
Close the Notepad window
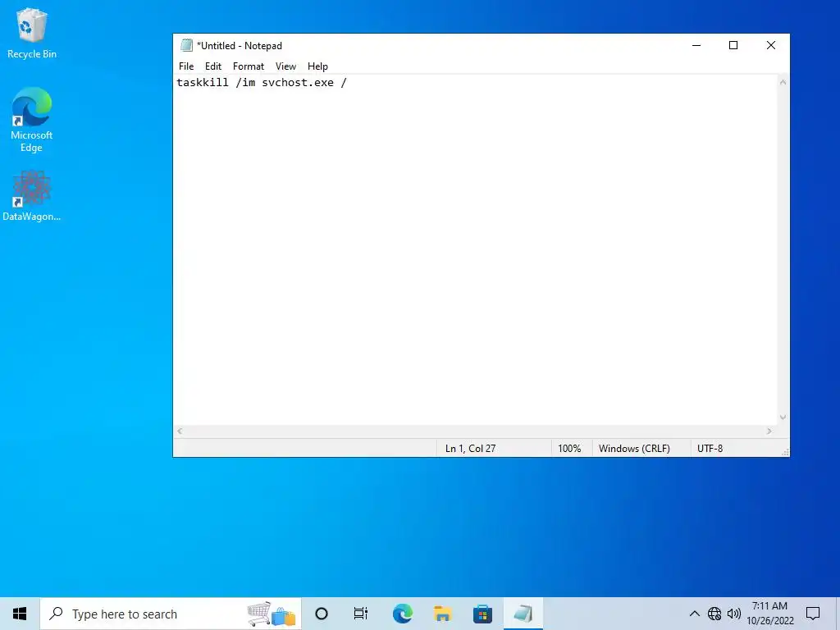click(x=771, y=46)
